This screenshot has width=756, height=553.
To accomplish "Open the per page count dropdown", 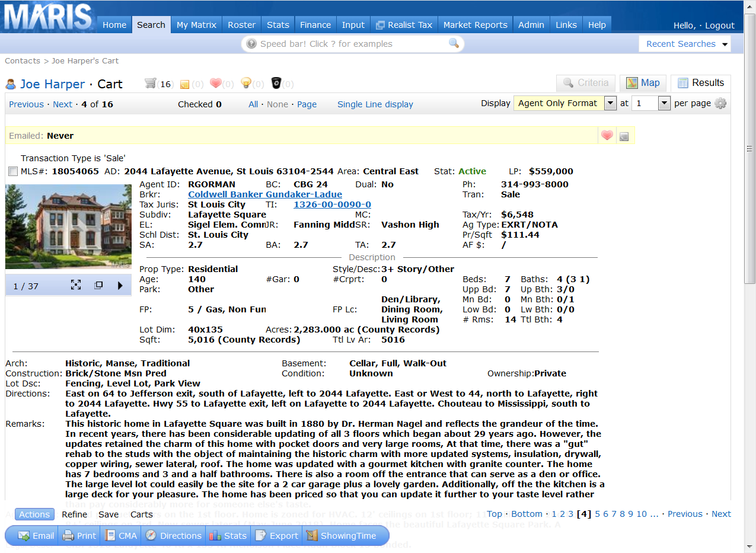I will (664, 103).
